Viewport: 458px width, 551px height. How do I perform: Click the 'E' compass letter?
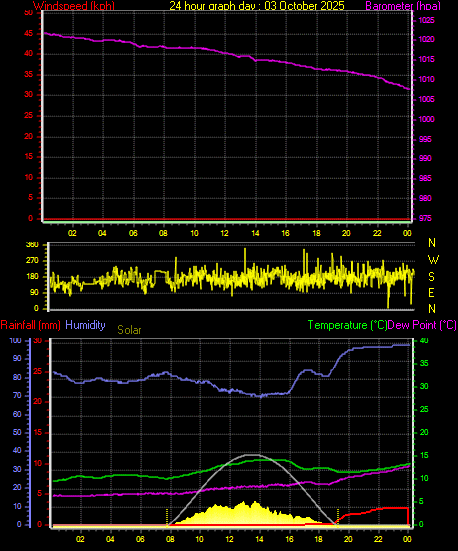click(431, 293)
